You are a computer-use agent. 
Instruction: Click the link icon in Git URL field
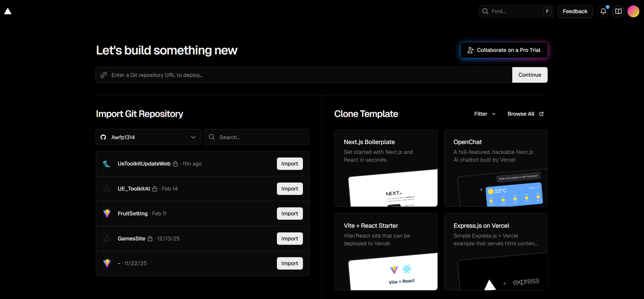pos(104,75)
